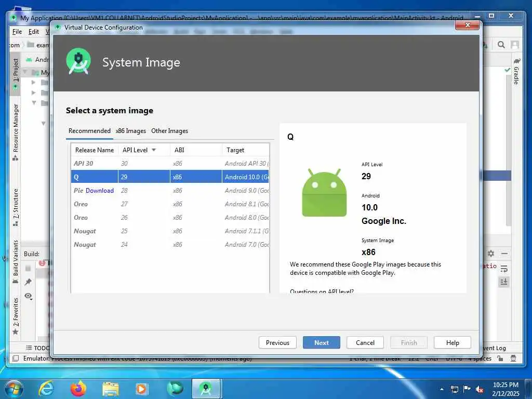This screenshot has height=399, width=532.
Task: Open the Structure side tab
Action: click(x=15, y=207)
